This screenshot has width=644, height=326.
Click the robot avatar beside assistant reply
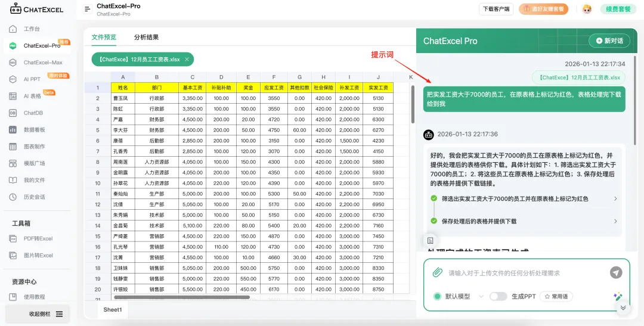429,134
